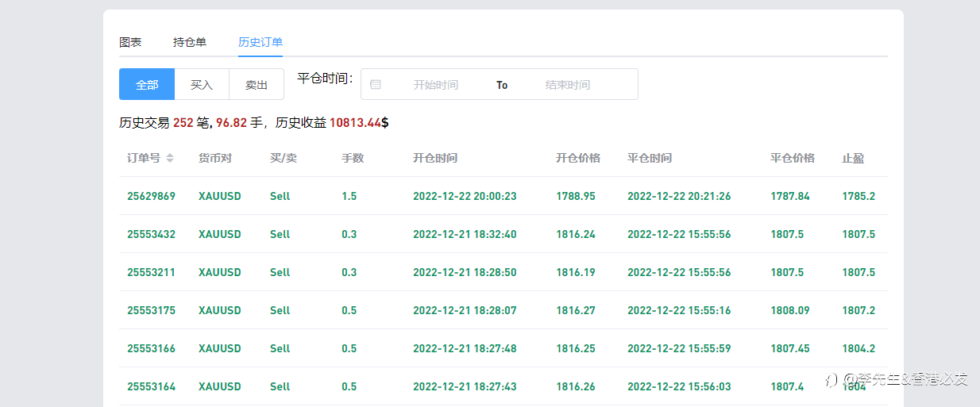This screenshot has width=980, height=407.
Task: Click 开仓价格 column header
Action: click(578, 158)
